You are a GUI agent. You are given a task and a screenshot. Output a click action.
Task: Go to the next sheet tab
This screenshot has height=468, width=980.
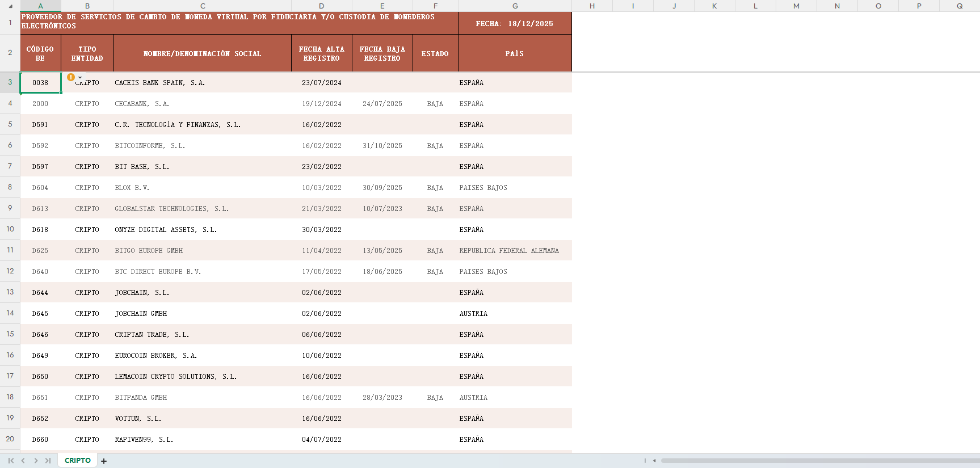coord(36,461)
